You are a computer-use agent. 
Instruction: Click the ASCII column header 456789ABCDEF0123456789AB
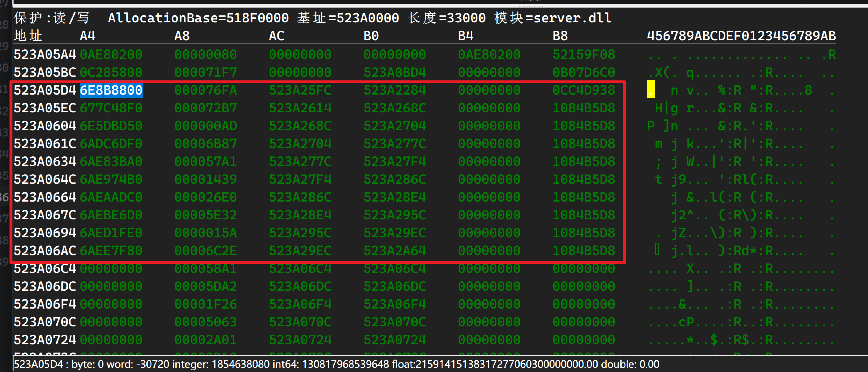pyautogui.click(x=741, y=36)
